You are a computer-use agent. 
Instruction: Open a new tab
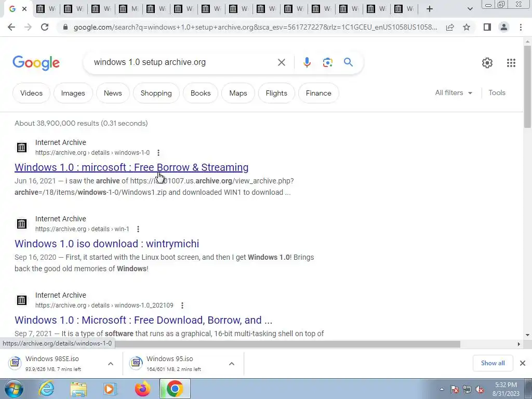coord(430,9)
